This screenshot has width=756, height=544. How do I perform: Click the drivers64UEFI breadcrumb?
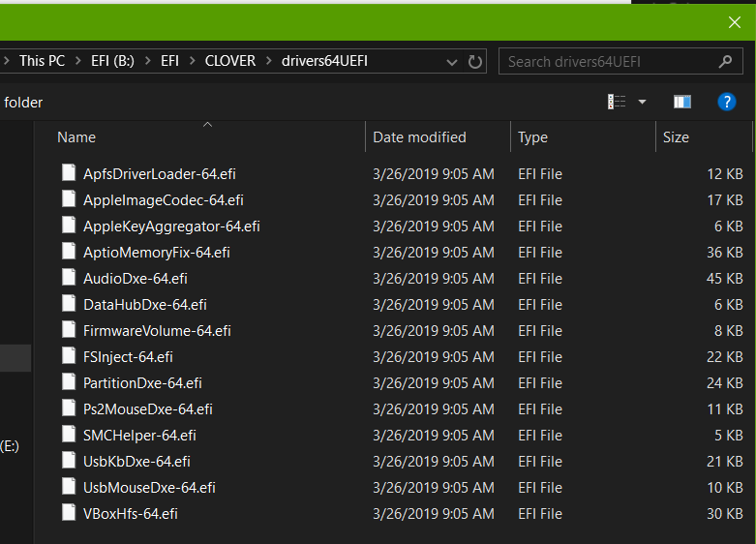point(324,61)
